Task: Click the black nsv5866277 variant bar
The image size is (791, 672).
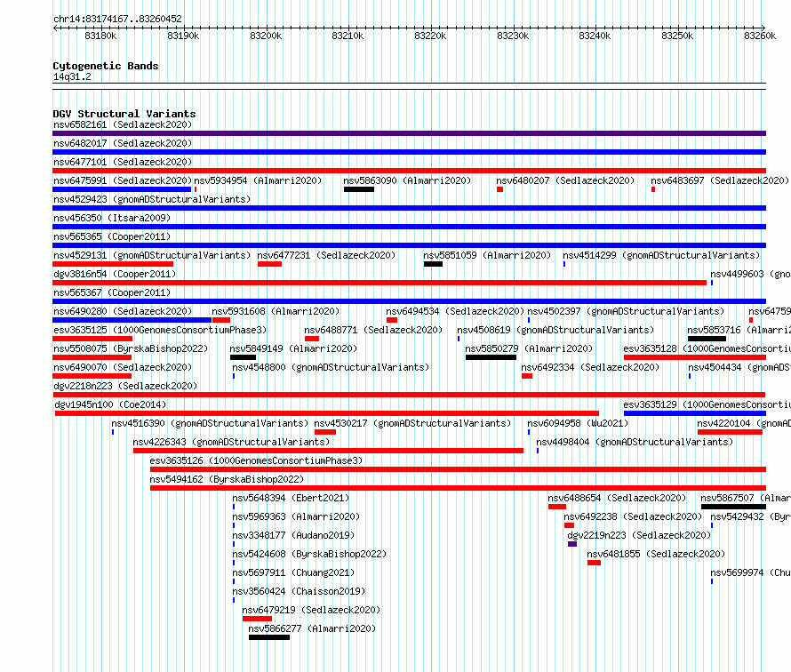Action: [x=269, y=637]
